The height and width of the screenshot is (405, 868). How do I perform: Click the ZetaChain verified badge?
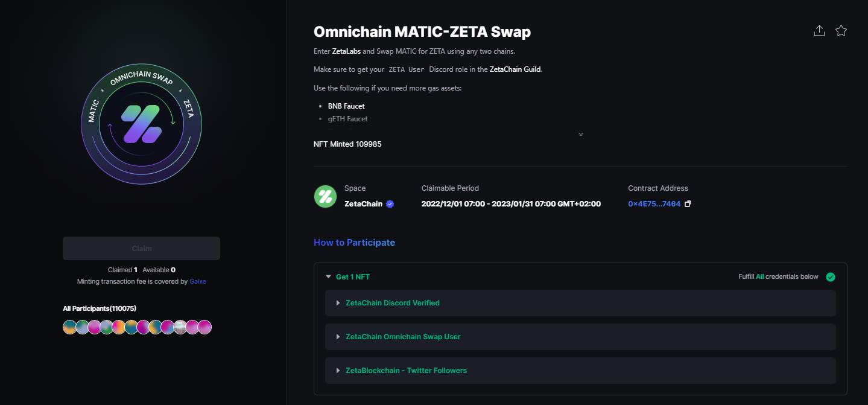click(x=390, y=204)
